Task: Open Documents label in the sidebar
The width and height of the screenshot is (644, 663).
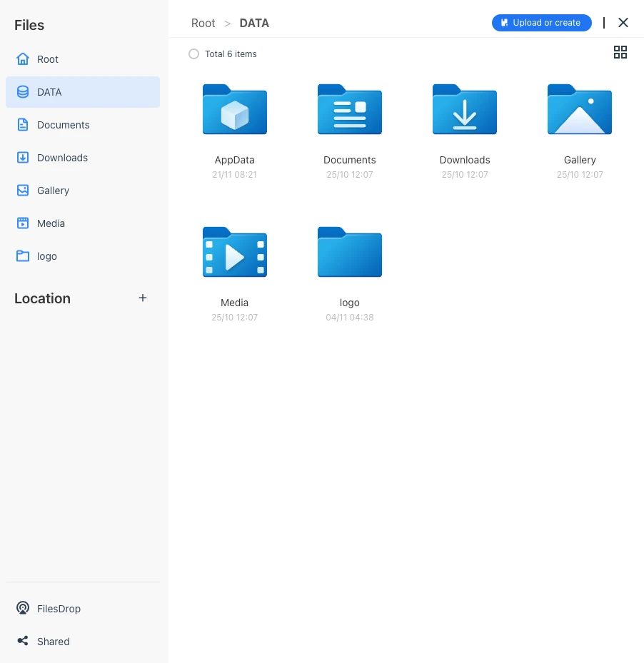Action: coord(64,125)
